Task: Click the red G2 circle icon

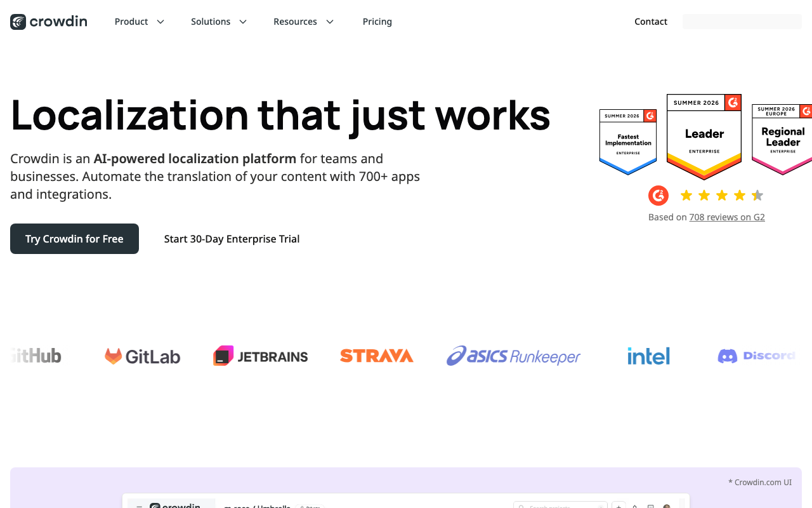Action: point(658,196)
